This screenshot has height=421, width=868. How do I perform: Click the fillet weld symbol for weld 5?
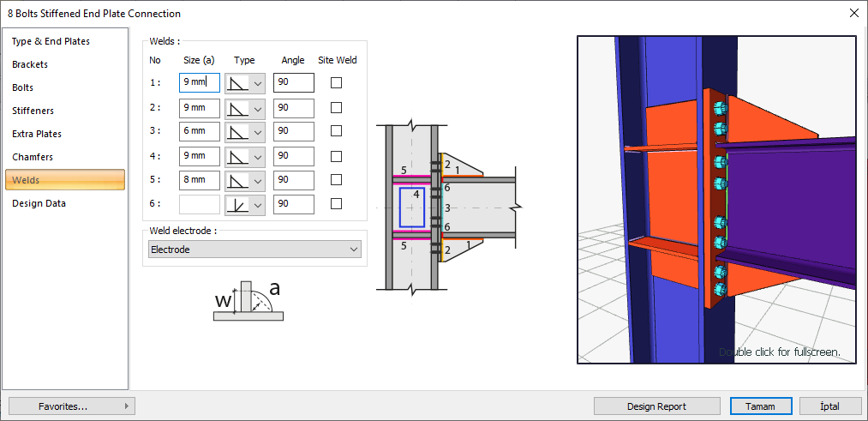[237, 180]
